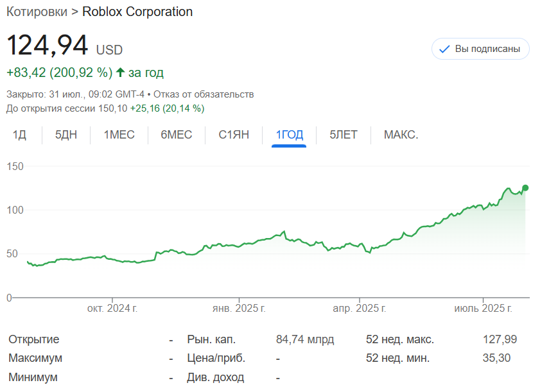Click the "52 нед. макс." label
558x392 pixels.
coord(400,339)
